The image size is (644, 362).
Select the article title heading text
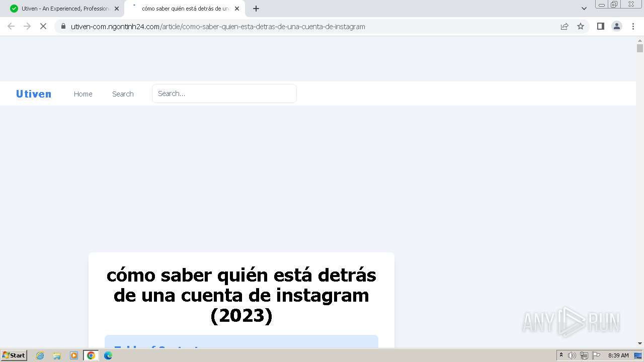point(242,295)
